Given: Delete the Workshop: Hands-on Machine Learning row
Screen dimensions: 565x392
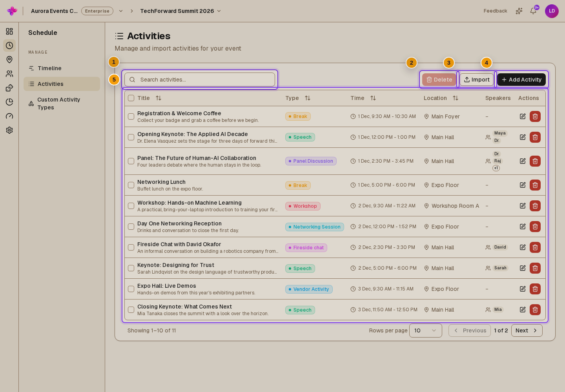Looking at the screenshot, I should click(x=535, y=206).
